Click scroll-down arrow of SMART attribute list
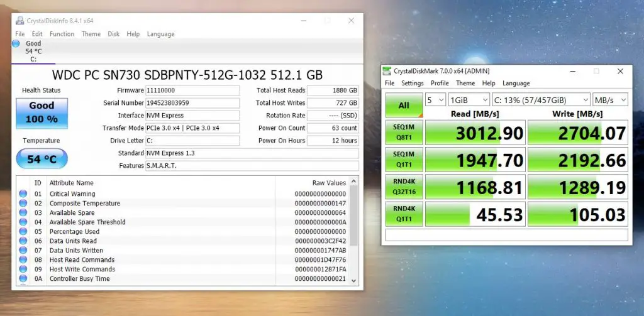 pos(353,281)
